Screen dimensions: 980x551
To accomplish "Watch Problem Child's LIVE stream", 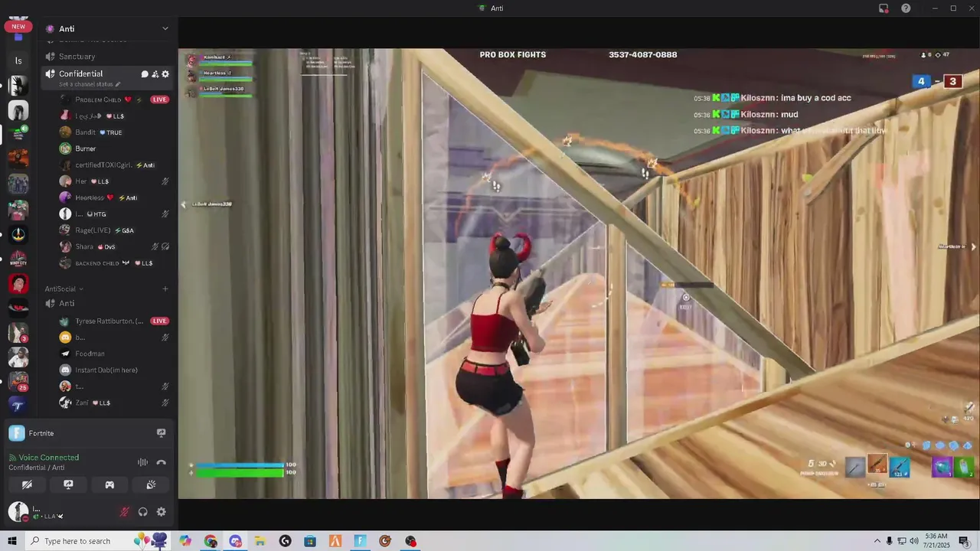I will 159,99.
